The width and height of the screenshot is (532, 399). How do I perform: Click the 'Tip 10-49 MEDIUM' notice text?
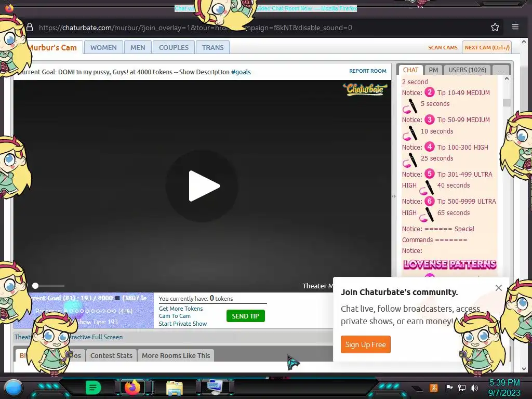pyautogui.click(x=463, y=92)
